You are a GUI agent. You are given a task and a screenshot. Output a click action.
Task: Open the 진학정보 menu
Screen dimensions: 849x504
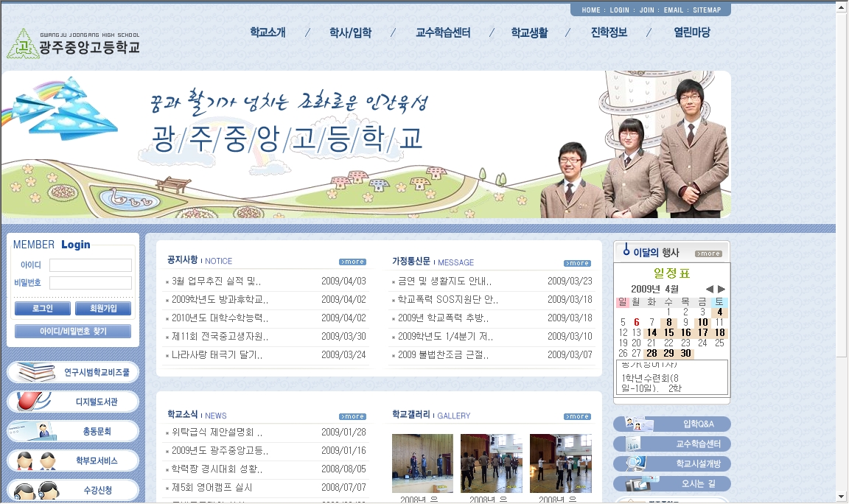(609, 32)
